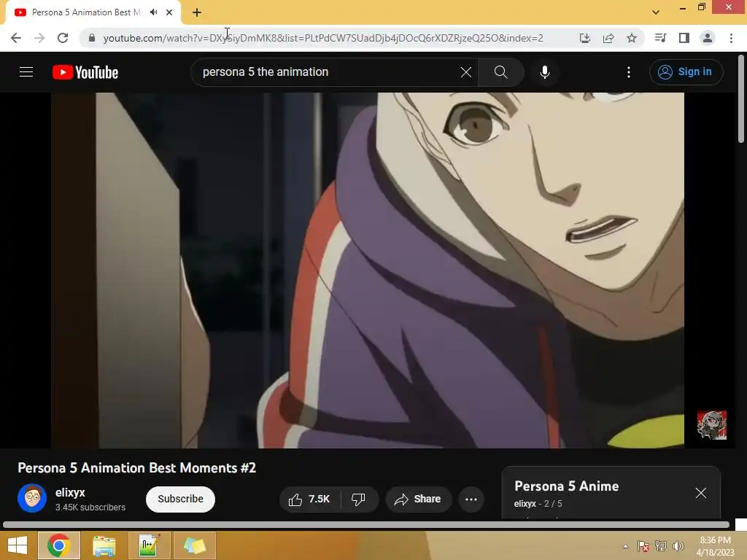Select the Persona 5 Animation Best Moments tab
747x560 pixels.
coord(86,12)
